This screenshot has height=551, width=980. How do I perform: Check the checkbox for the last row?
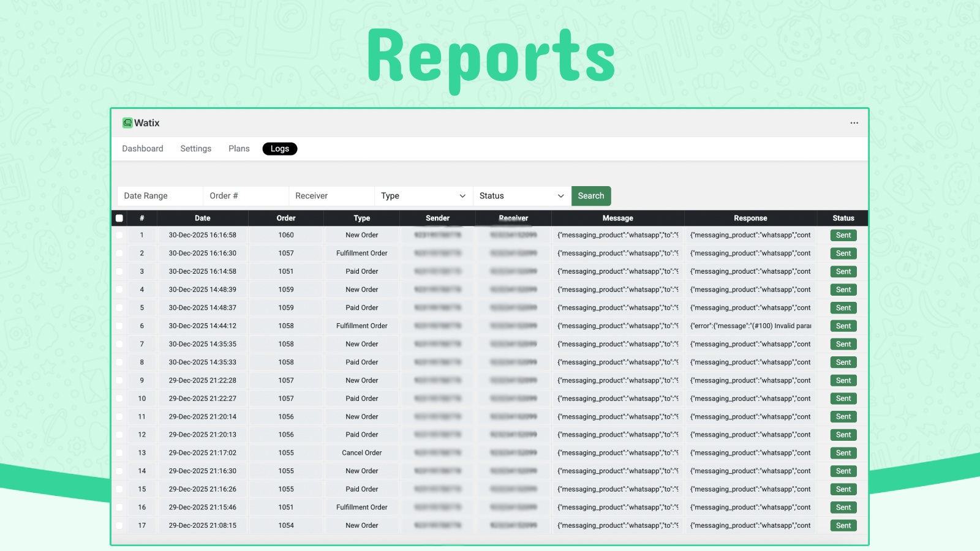point(119,525)
